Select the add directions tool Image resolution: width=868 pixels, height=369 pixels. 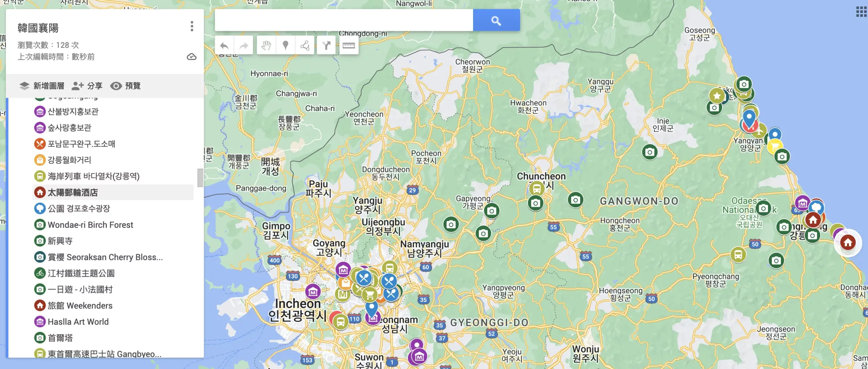[x=326, y=45]
